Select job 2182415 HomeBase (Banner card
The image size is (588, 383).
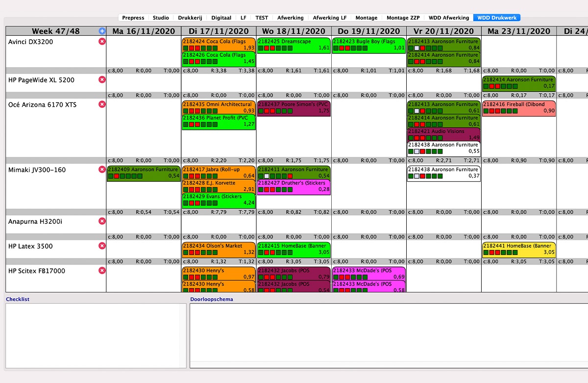(x=294, y=250)
